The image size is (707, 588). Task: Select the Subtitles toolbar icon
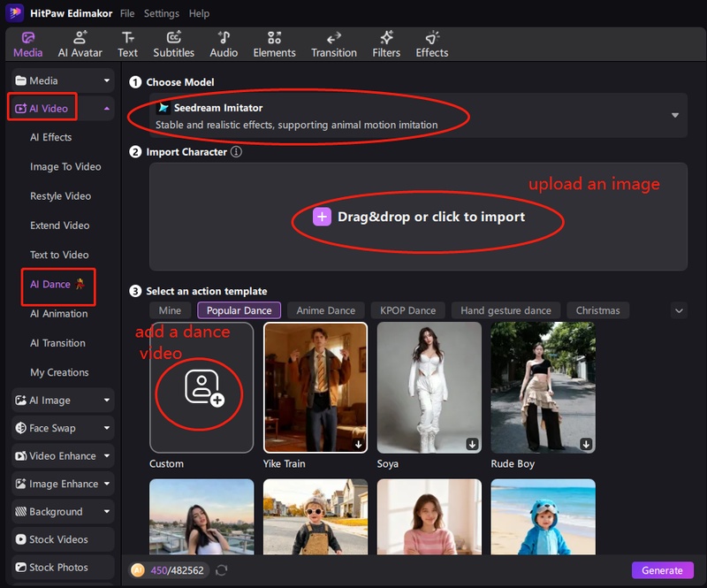[173, 43]
